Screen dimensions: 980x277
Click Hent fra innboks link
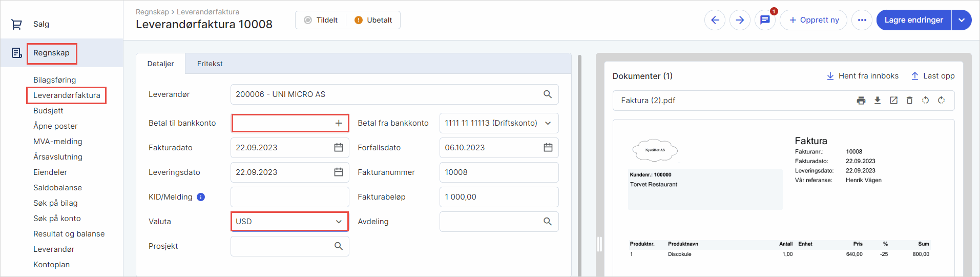pyautogui.click(x=863, y=76)
